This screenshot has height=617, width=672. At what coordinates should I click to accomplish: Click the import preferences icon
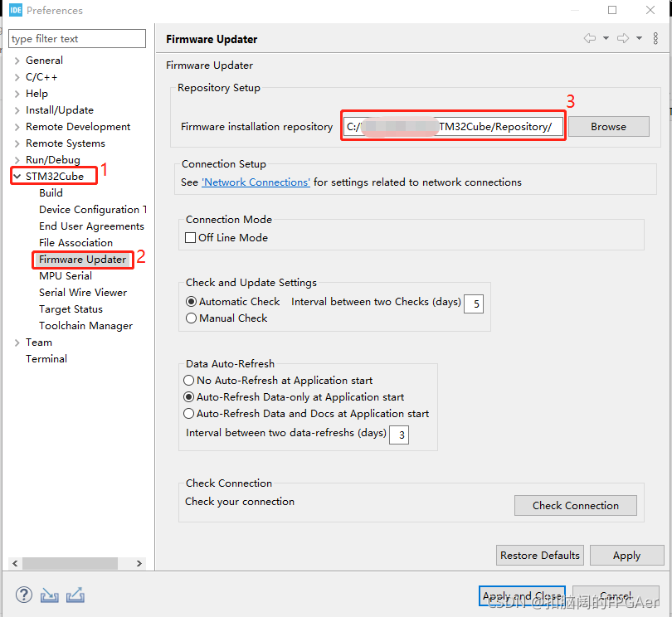pyautogui.click(x=49, y=595)
